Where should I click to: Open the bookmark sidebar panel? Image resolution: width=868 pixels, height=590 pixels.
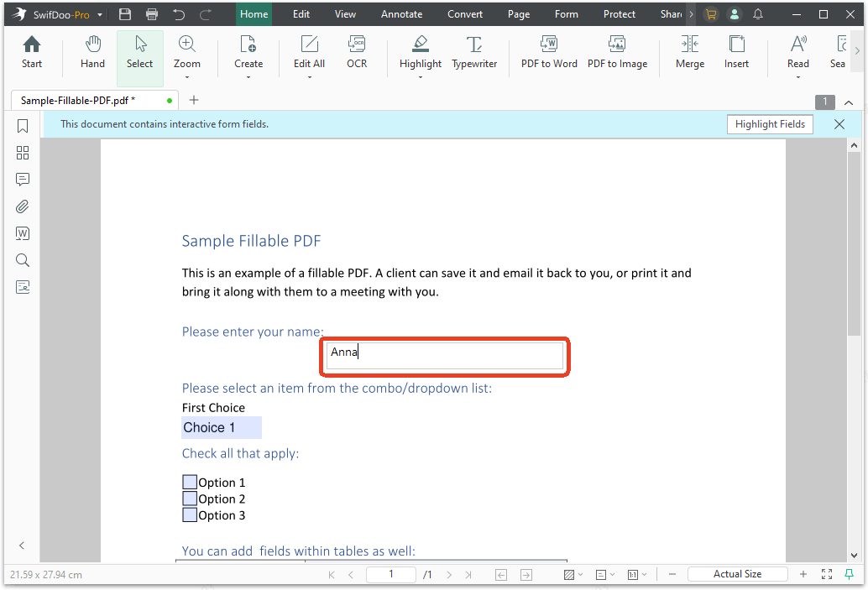pyautogui.click(x=23, y=126)
